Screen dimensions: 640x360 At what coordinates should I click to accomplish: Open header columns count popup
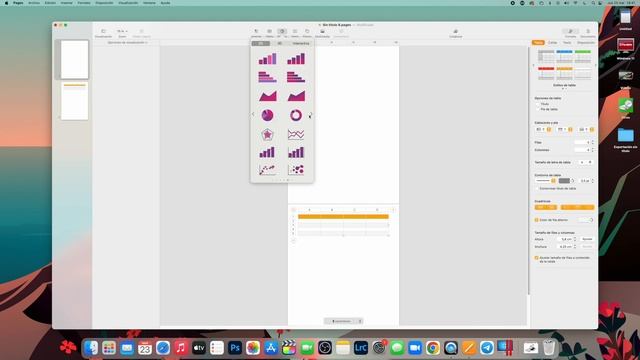[x=543, y=129]
